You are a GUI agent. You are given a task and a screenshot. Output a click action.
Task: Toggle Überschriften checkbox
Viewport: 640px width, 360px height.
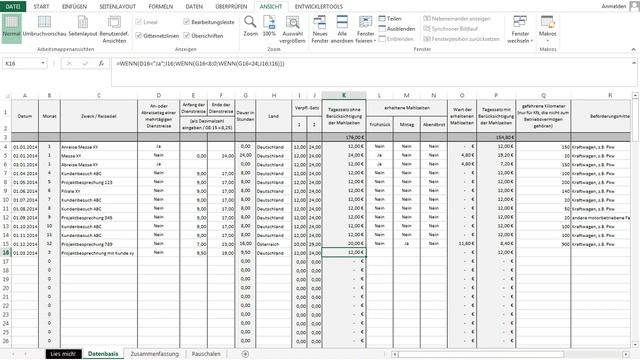pos(186,36)
